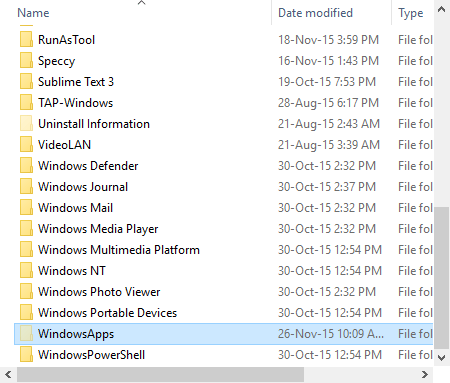Click the WindowsPowerShell folder icon
450x383 pixels.
(x=26, y=355)
